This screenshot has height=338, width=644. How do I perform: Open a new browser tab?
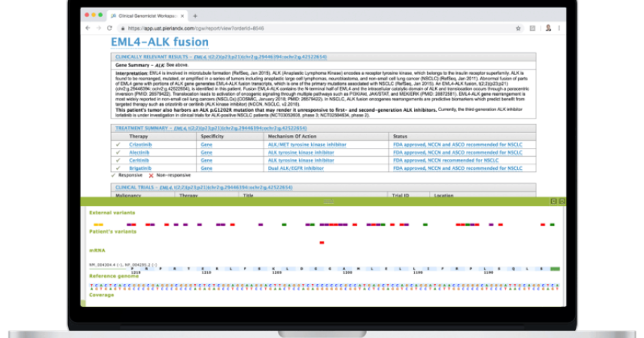[x=194, y=16]
